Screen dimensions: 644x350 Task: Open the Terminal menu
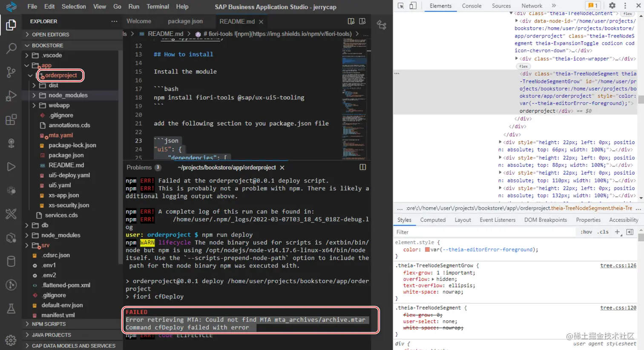[158, 6]
